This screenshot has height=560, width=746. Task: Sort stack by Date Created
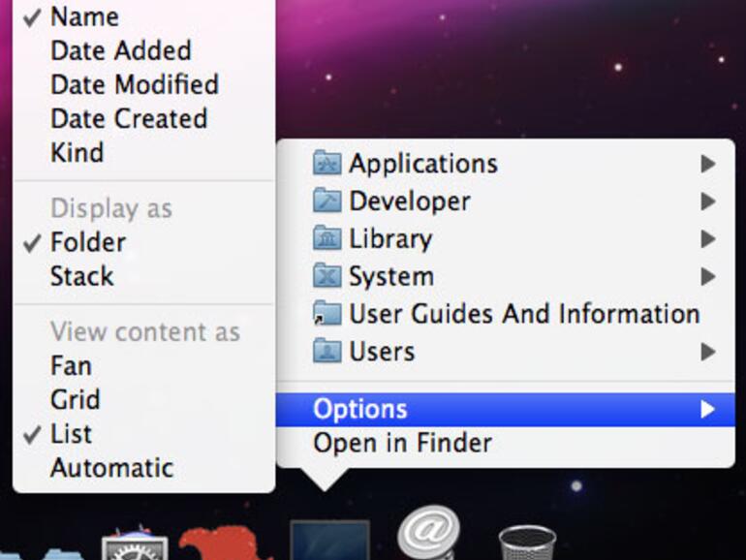click(x=143, y=118)
